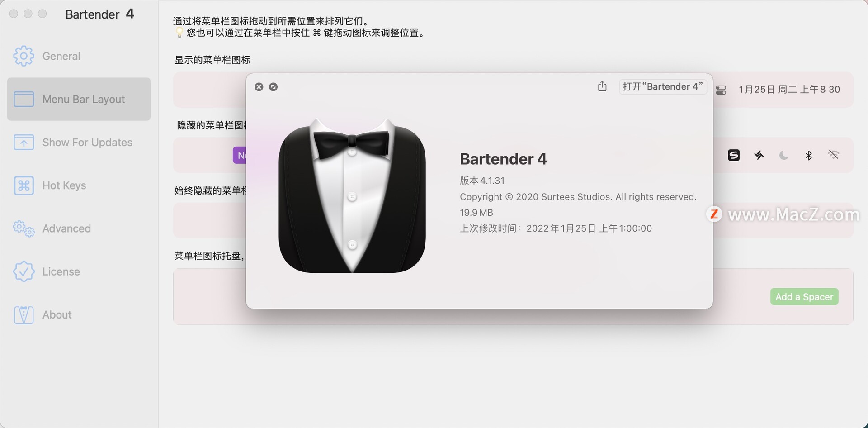The width and height of the screenshot is (868, 428).
Task: Click the About tuxedo icon in sidebar
Action: click(24, 315)
